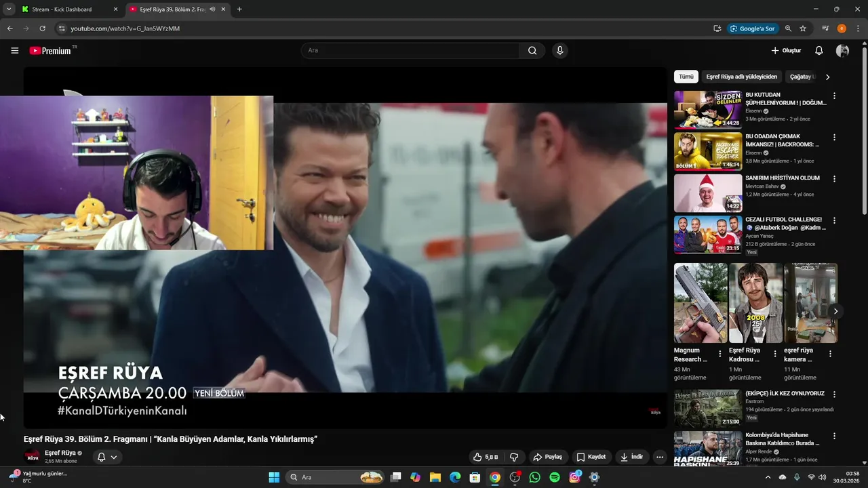Open the BACKROOMS escape video thumbnail
This screenshot has width=868, height=488.
(708, 151)
